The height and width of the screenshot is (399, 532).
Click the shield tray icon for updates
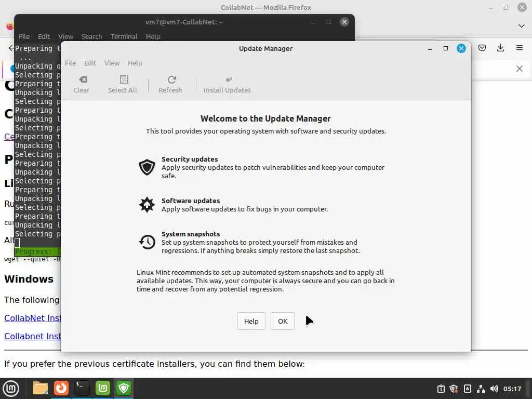[x=454, y=389]
